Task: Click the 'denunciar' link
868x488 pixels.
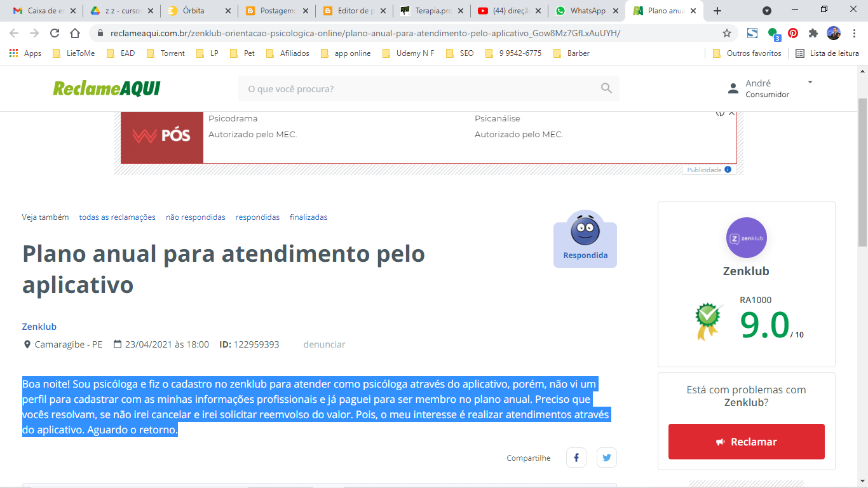Action: (324, 344)
